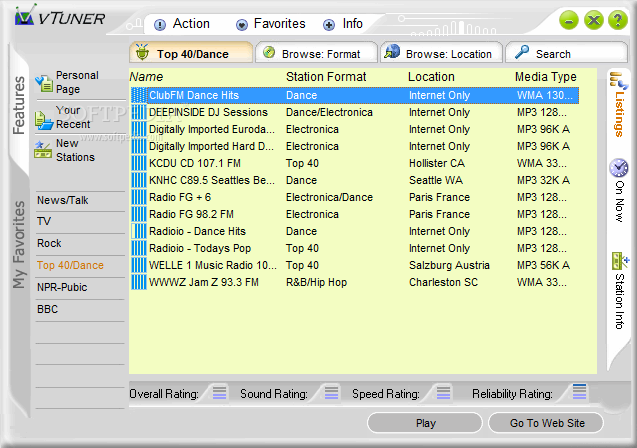Select the Station Info side tab
This screenshot has width=637, height=448.
pyautogui.click(x=620, y=291)
